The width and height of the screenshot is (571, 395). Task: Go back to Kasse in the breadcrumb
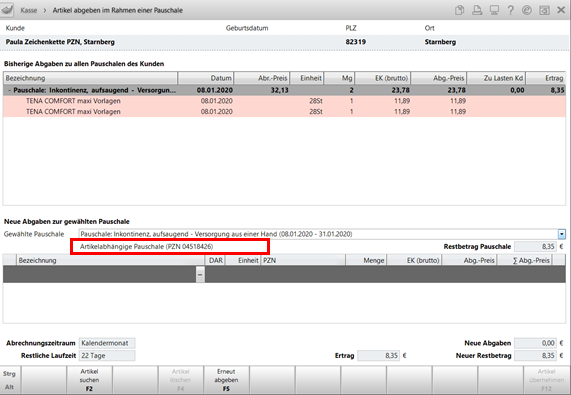pyautogui.click(x=29, y=10)
